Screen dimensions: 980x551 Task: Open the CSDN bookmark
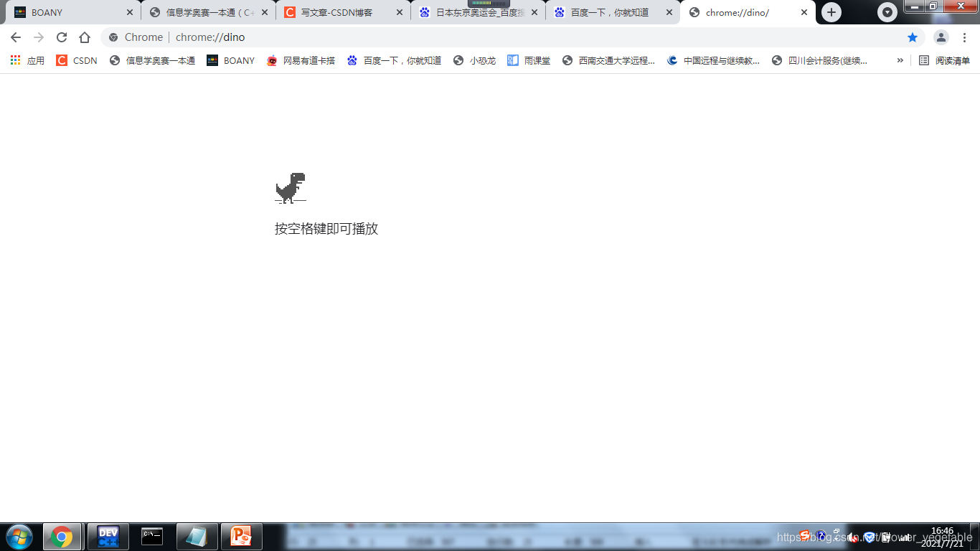77,60
